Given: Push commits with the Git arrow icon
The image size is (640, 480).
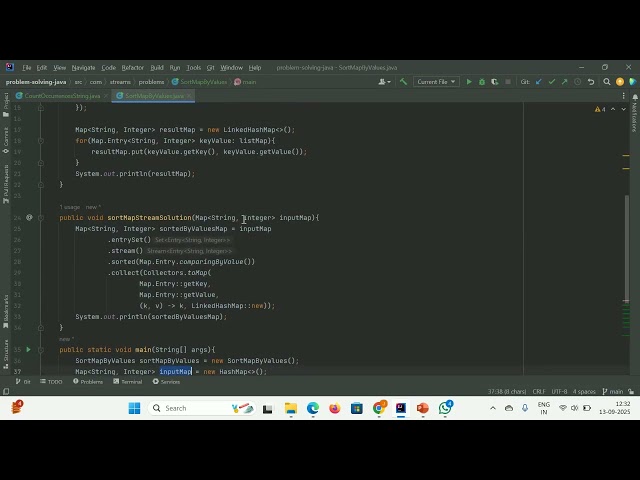Looking at the screenshot, I should tap(564, 82).
